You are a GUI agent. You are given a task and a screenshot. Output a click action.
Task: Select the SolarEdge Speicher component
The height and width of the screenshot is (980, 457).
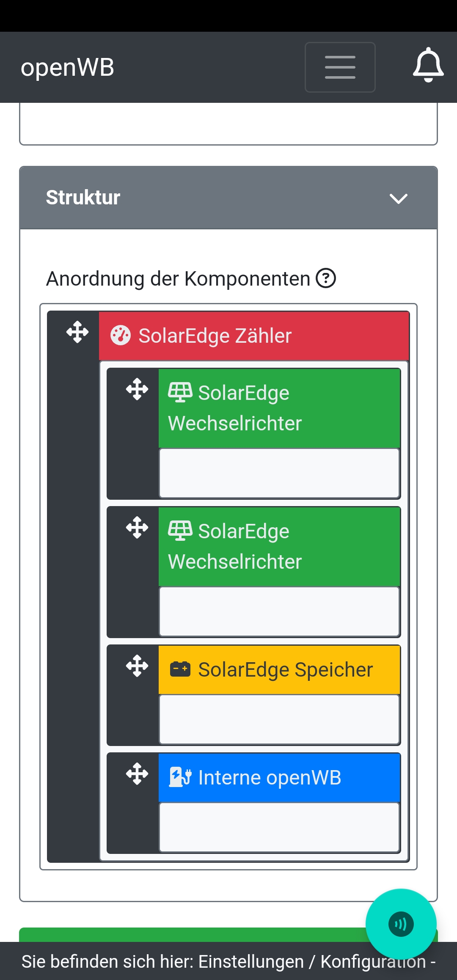(285, 670)
